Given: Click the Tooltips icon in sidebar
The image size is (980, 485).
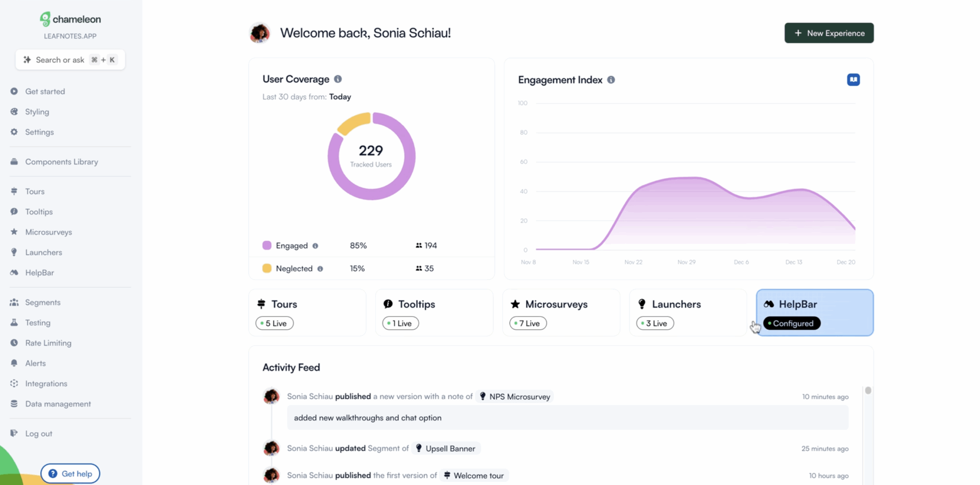Looking at the screenshot, I should (14, 211).
